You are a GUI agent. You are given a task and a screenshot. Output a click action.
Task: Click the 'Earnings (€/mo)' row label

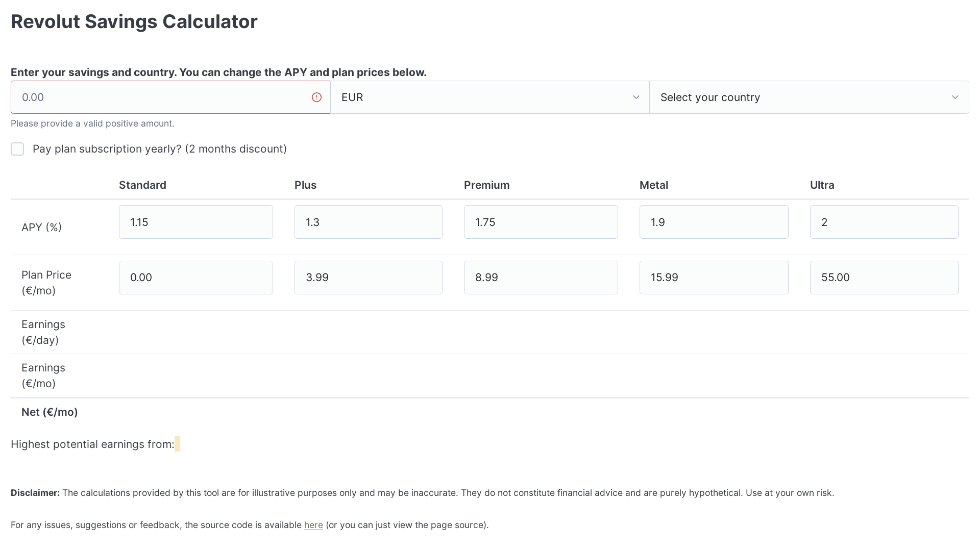pos(43,375)
